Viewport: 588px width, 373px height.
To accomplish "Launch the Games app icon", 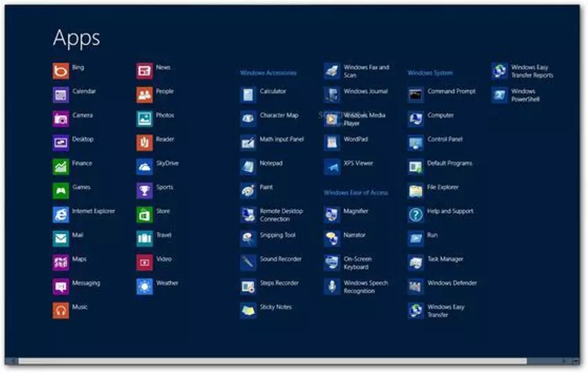I will [61, 191].
